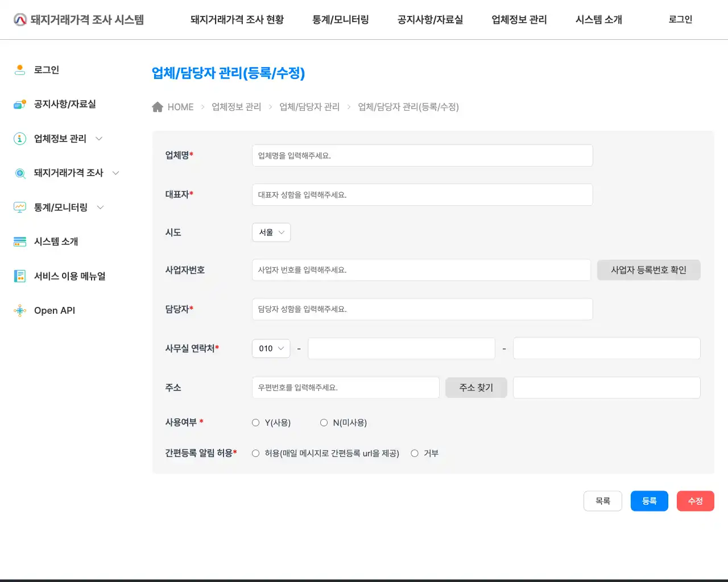Select the Y(사용) radio button
This screenshot has width=728, height=582.
[255, 422]
